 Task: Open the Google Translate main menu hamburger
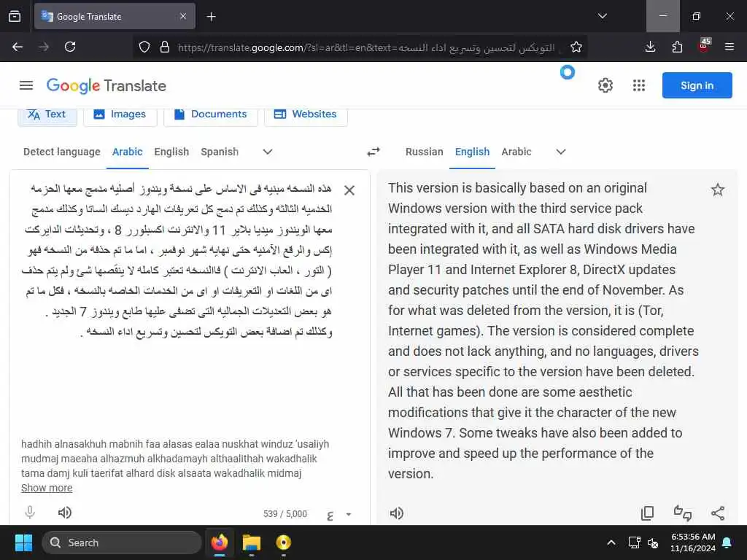(26, 85)
